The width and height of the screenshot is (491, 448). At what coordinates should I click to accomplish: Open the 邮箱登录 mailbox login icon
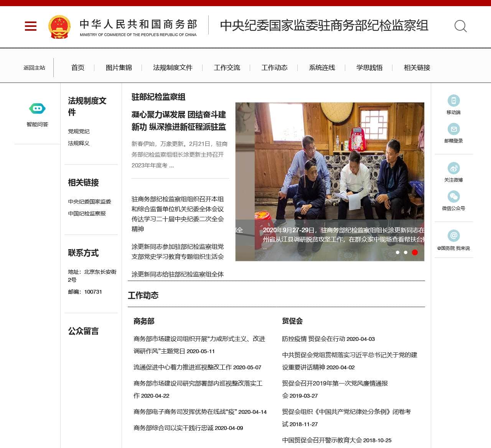pyautogui.click(x=454, y=129)
